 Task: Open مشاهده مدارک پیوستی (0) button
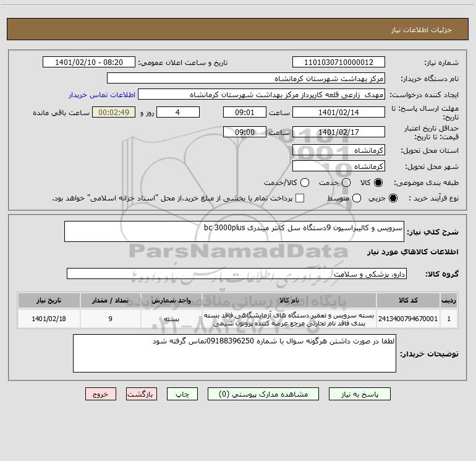point(263,394)
